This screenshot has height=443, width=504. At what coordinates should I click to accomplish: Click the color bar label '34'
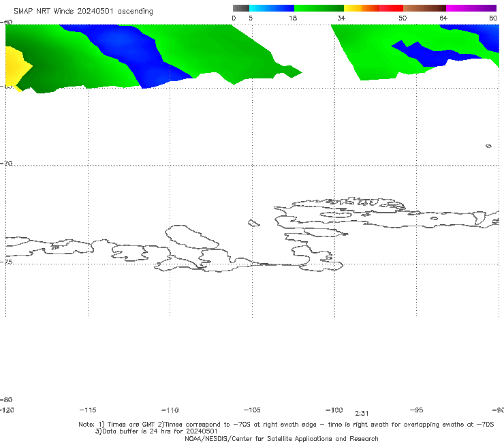click(x=341, y=18)
